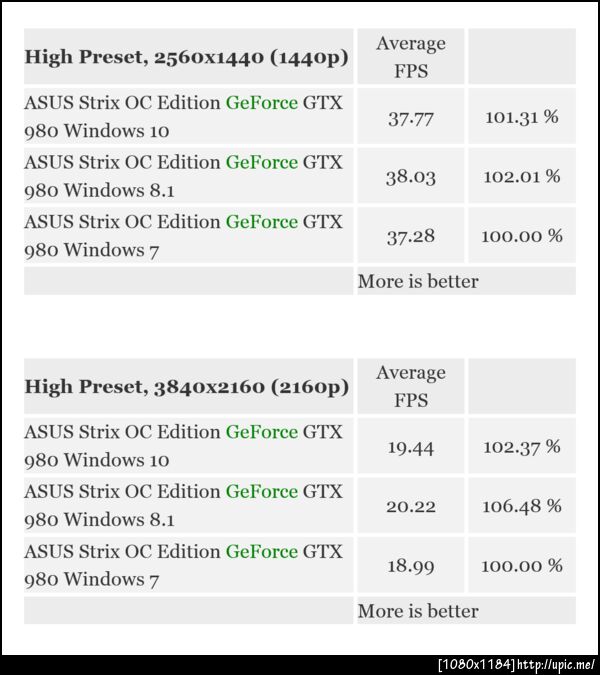Click the 101.31 % percentage cell
Image resolution: width=600 pixels, height=675 pixels.
(521, 118)
